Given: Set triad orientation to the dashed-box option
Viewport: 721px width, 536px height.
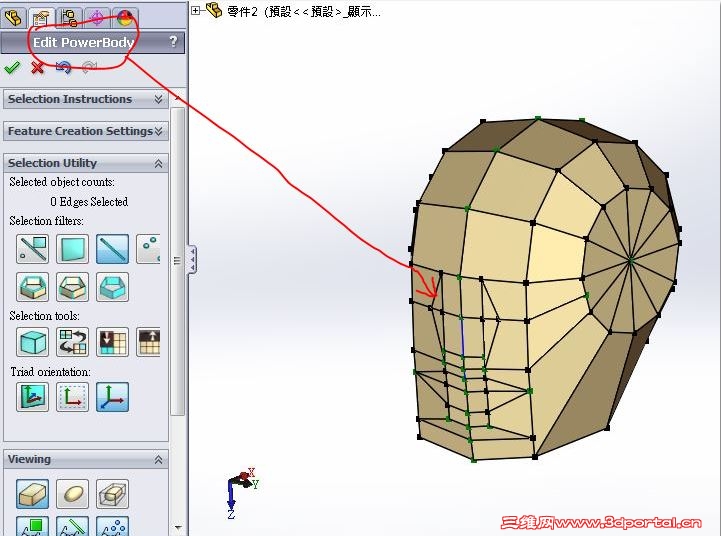Looking at the screenshot, I should (x=72, y=397).
